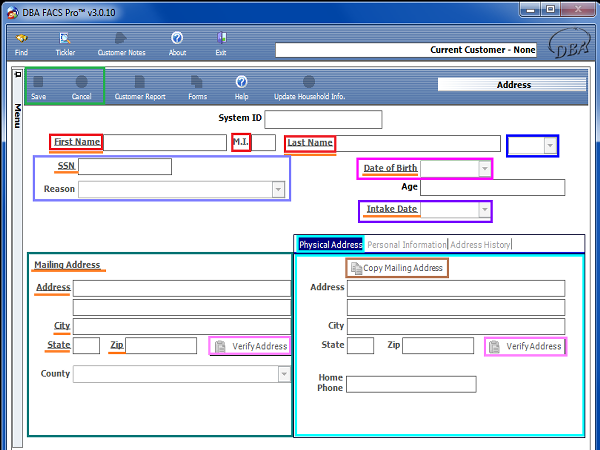Click the Exit toolbar icon

pyautogui.click(x=221, y=44)
